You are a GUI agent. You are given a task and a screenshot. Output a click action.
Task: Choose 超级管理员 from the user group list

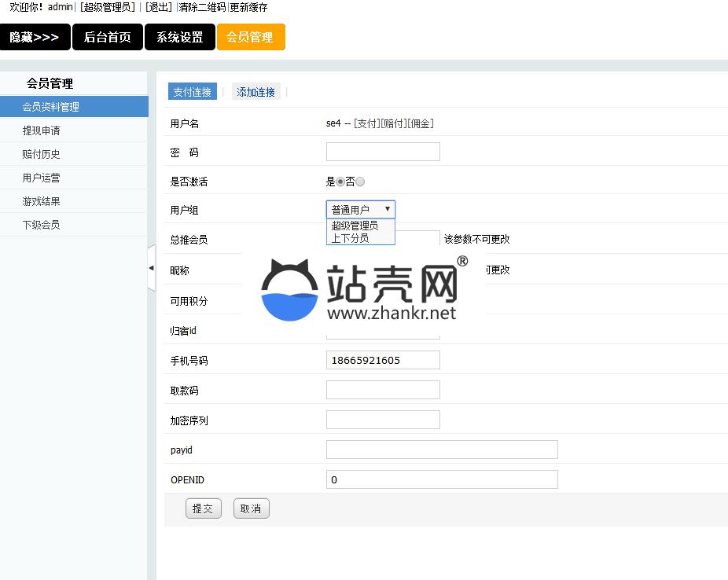tap(355, 226)
